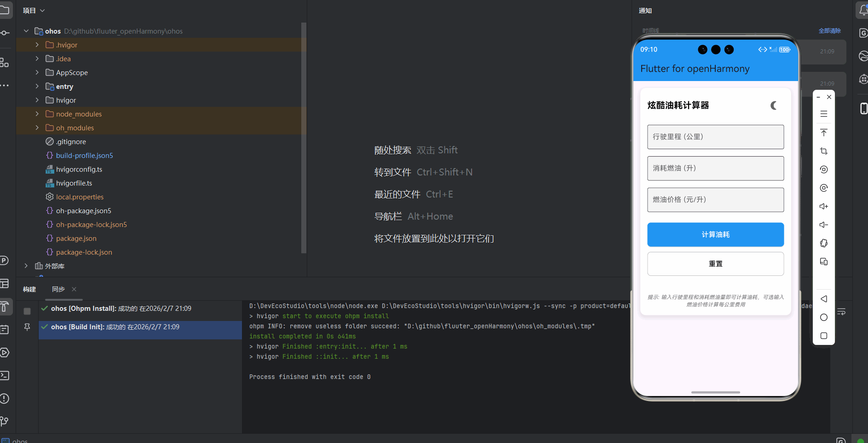Tap the emulator Back triangle button
Image resolution: width=868 pixels, height=443 pixels.
pos(824,299)
